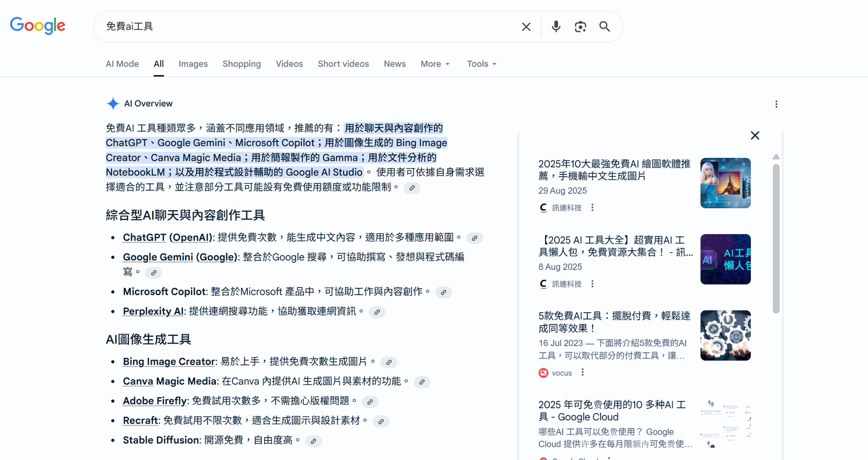Click the Google Cloud article thumbnail
Viewport: 868px width, 460px height.
coord(726,424)
